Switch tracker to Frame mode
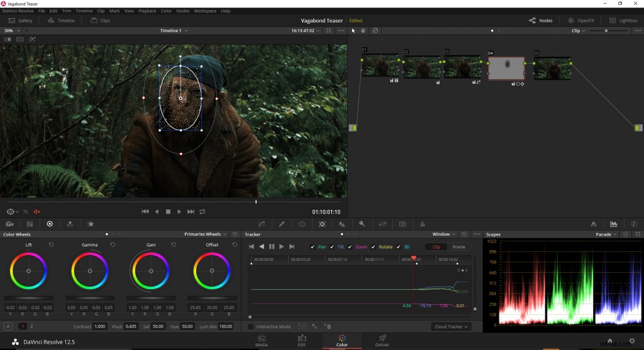The image size is (644, 350). 458,247
